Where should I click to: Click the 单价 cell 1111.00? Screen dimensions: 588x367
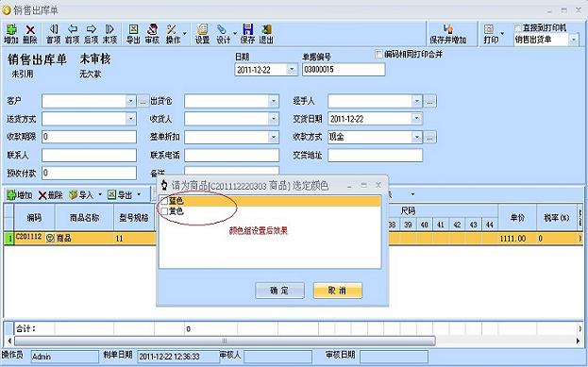tap(517, 239)
